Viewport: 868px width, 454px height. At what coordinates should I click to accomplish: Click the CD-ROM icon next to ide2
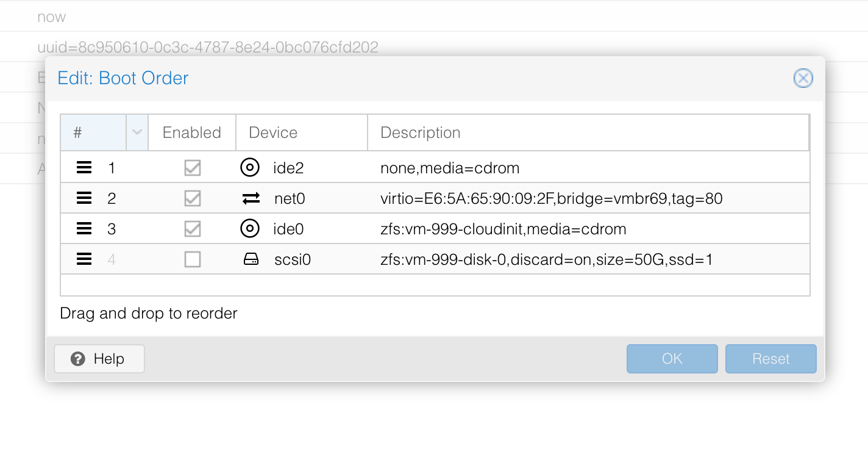coord(250,167)
